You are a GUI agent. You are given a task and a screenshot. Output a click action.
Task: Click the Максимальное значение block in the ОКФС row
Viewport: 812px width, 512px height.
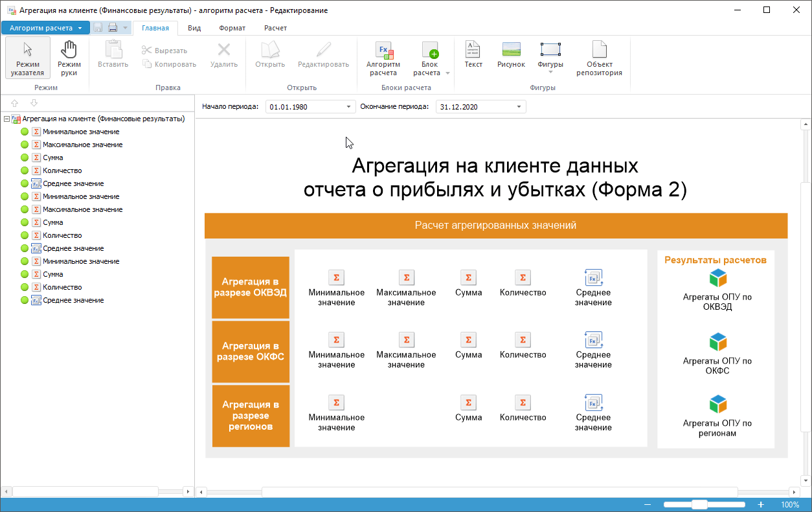point(406,340)
